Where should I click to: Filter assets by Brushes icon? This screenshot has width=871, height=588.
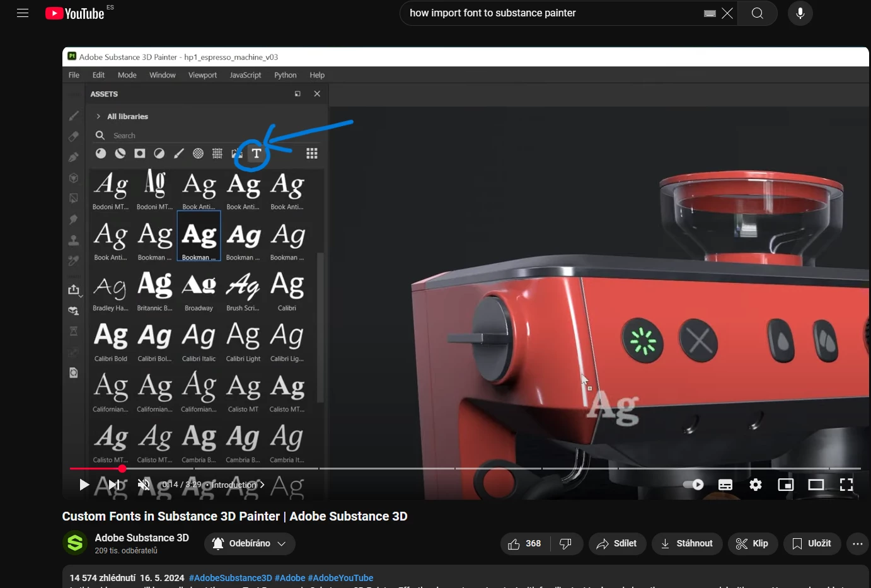tap(179, 153)
